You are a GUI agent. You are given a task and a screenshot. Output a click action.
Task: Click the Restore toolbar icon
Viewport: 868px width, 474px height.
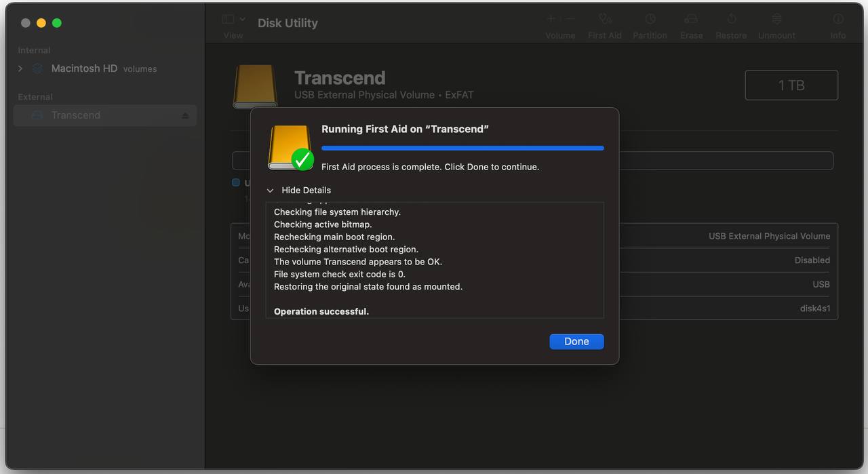pyautogui.click(x=731, y=20)
